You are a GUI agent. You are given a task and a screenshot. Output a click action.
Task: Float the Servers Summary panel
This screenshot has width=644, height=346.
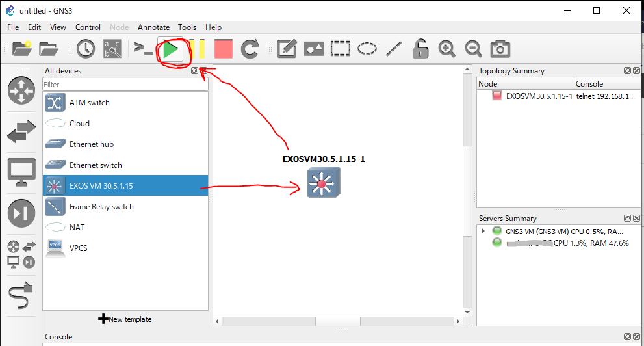(x=627, y=219)
